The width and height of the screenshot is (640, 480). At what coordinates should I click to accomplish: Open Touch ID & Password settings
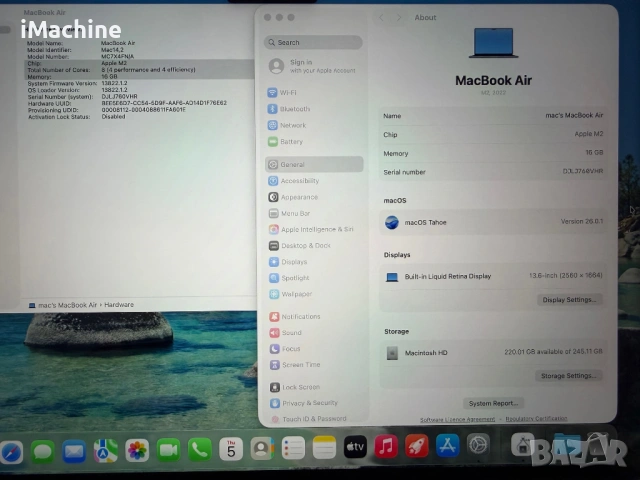313,419
